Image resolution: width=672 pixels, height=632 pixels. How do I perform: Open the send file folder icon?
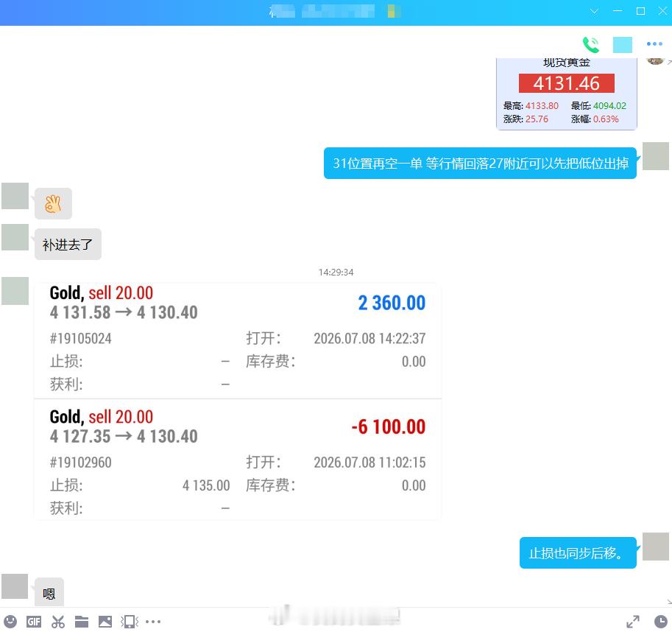pos(82,621)
